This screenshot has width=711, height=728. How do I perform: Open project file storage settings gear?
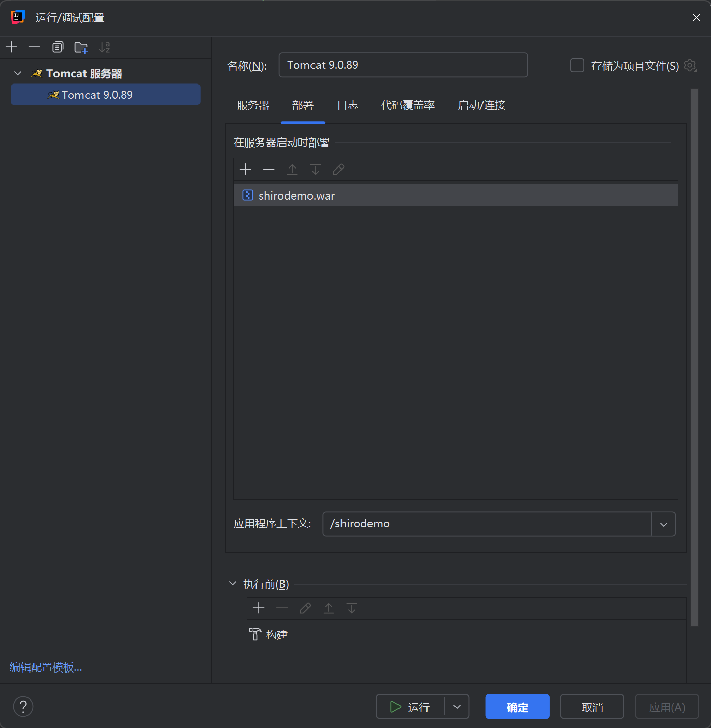point(690,65)
